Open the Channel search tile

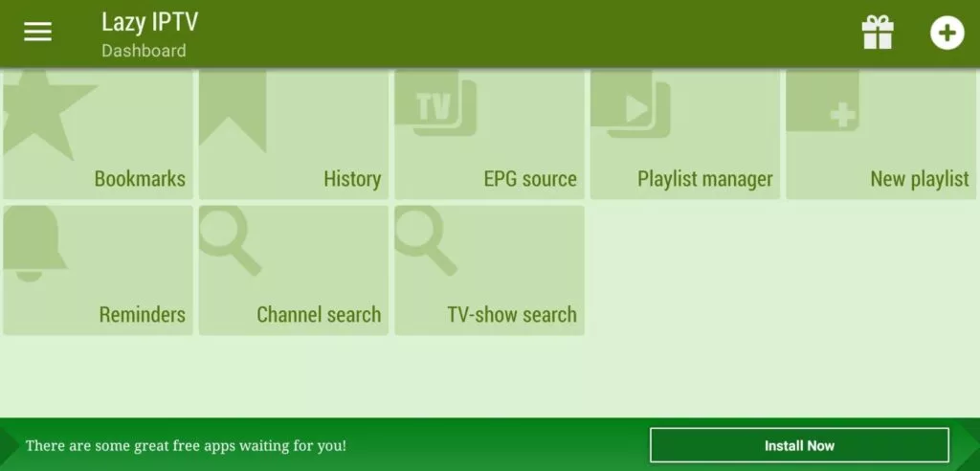click(x=294, y=270)
